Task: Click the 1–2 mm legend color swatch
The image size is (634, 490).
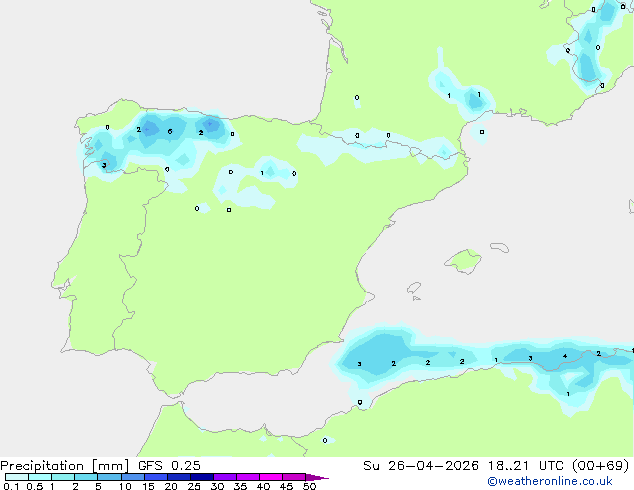Action: coord(63,477)
